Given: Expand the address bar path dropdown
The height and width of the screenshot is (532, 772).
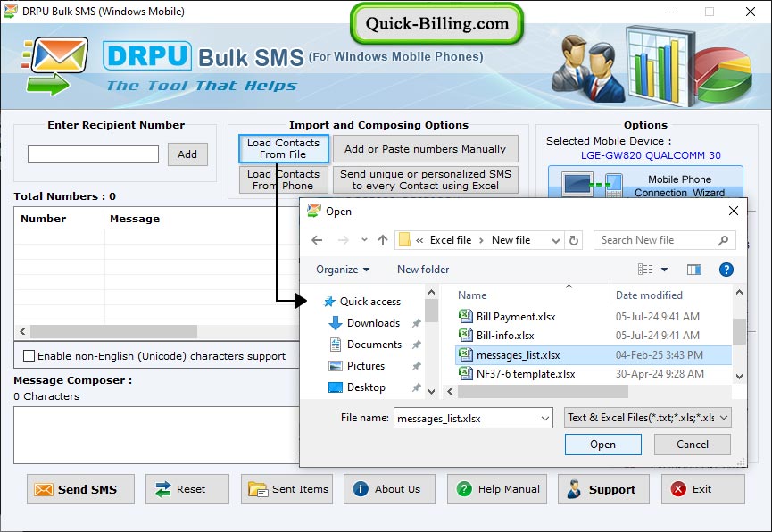Looking at the screenshot, I should click(556, 240).
